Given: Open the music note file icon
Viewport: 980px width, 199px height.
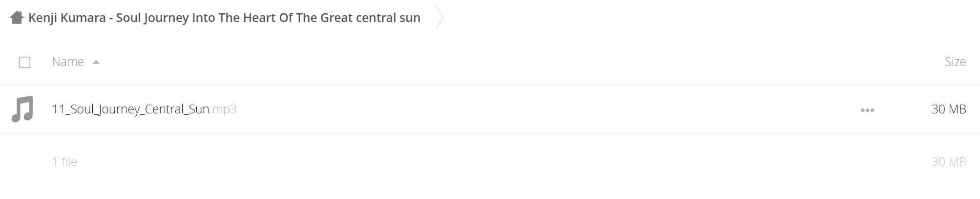Looking at the screenshot, I should [x=22, y=109].
